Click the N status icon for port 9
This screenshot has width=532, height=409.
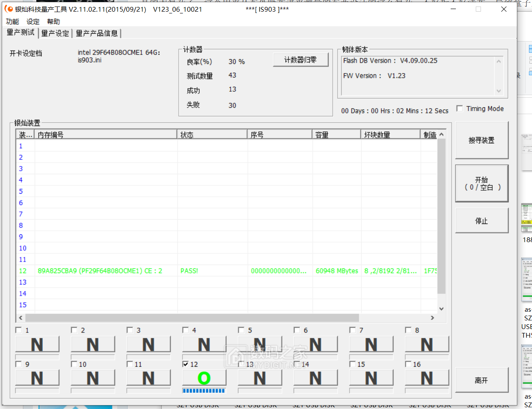point(37,378)
